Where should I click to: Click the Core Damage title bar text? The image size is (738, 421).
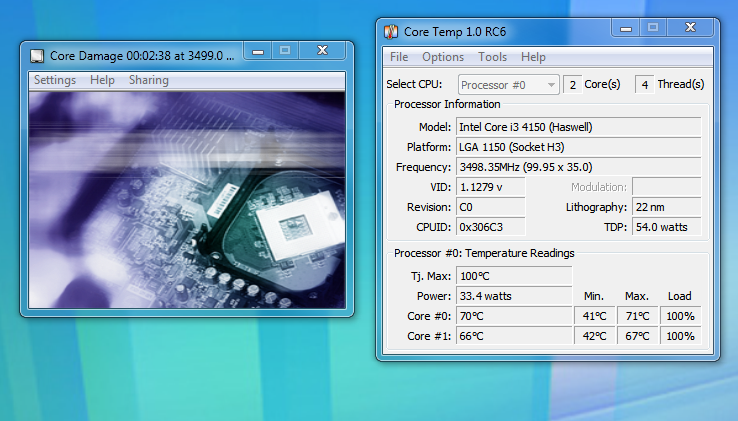coord(142,56)
